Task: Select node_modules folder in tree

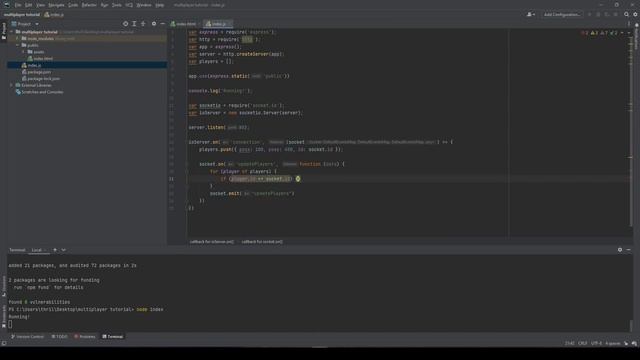Action: (87, 38)
